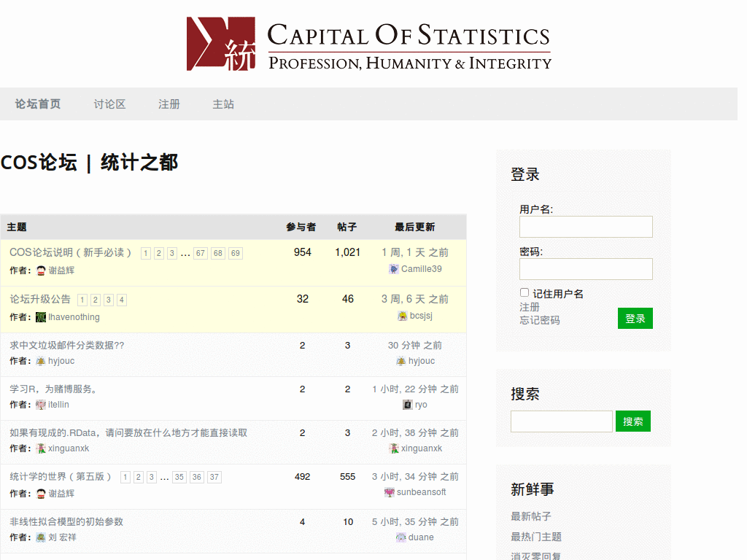Go to page 3 of 论坛升级公告
This screenshot has height=560, width=747.
coord(109,300)
